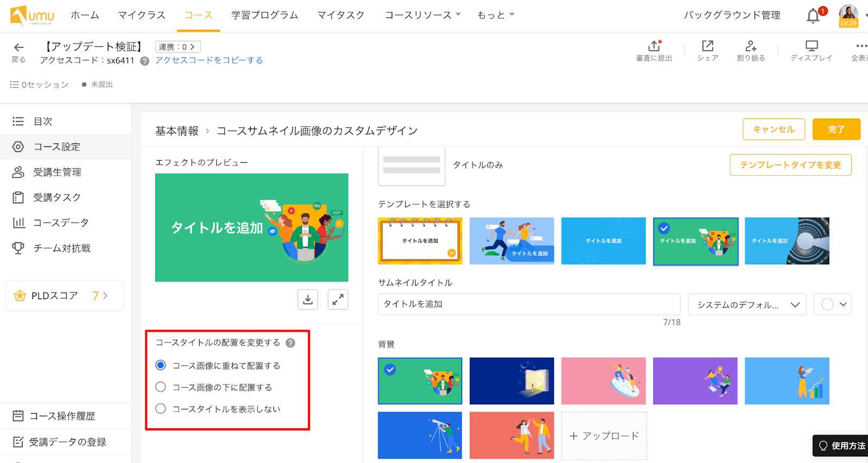868x463 pixels.
Task: Open 目次 in the sidebar
Action: tap(65, 122)
